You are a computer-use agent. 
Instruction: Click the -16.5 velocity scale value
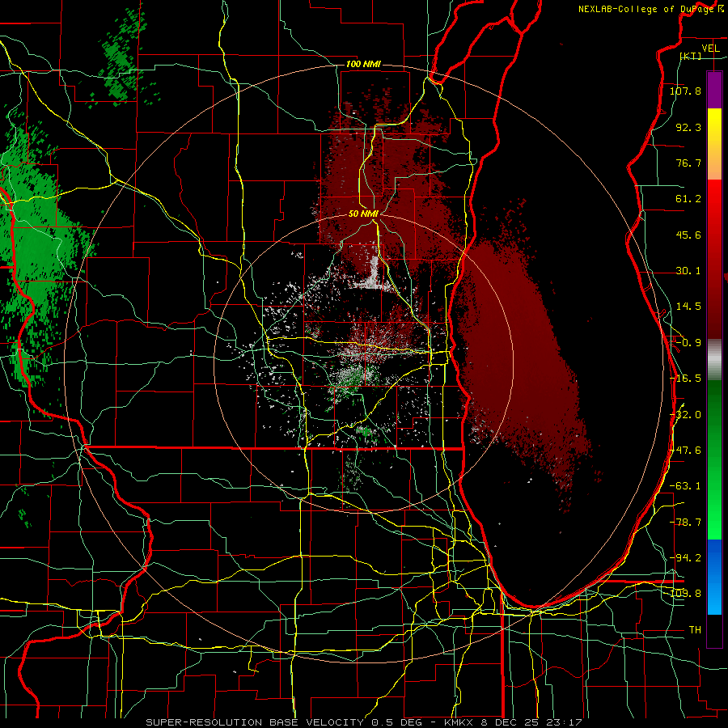pyautogui.click(x=686, y=379)
